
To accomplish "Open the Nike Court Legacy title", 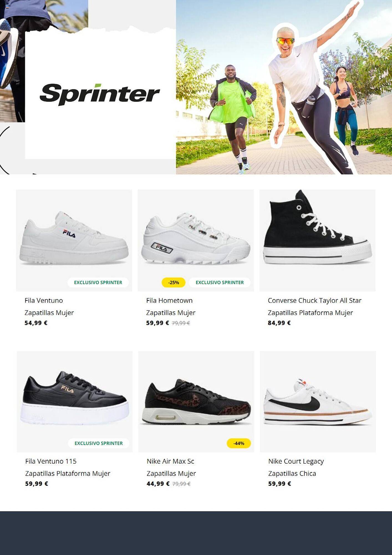I will (296, 461).
